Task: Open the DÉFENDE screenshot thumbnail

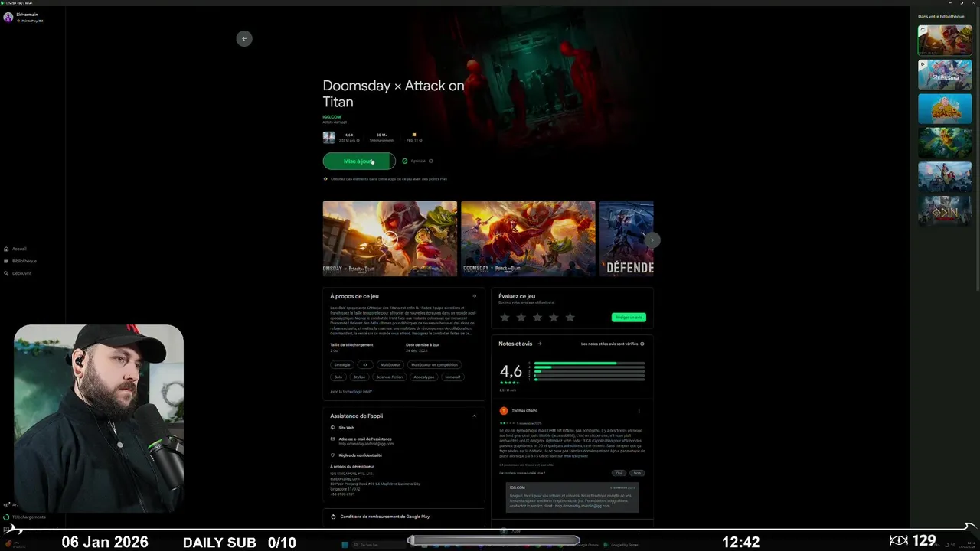Action: (x=626, y=238)
